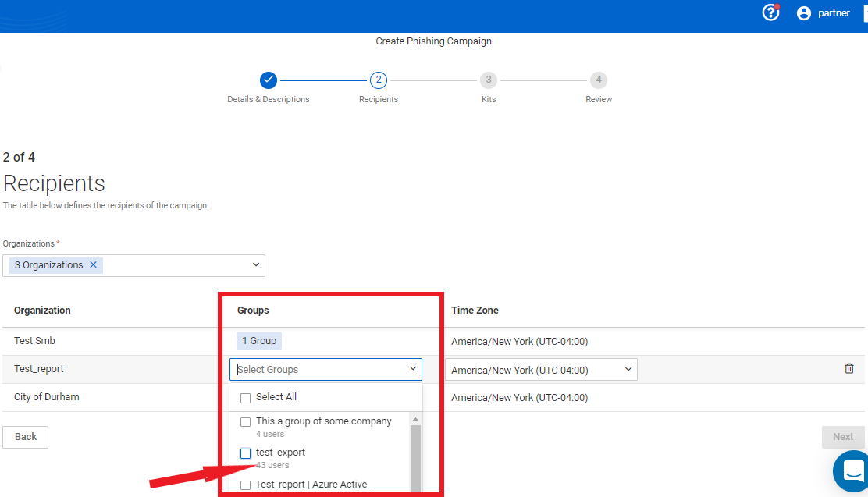The width and height of the screenshot is (868, 497).
Task: Click scrollbar up arrow in groups list
Action: pyautogui.click(x=416, y=419)
